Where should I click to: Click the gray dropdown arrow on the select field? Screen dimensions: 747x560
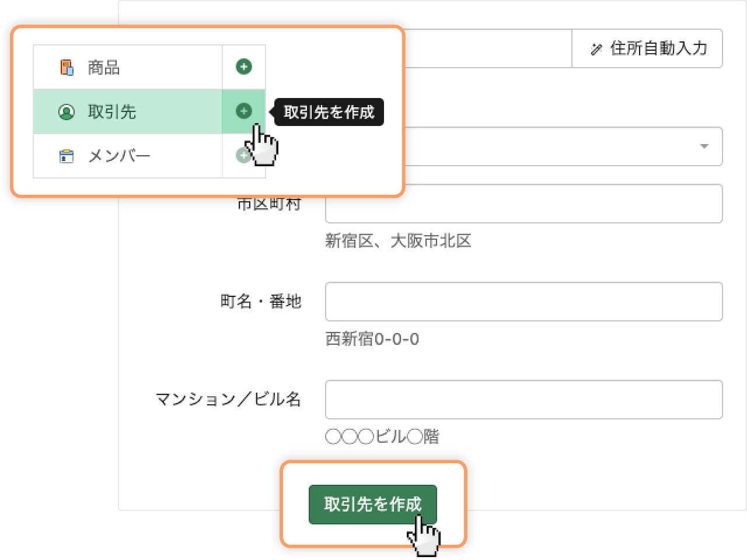(704, 146)
